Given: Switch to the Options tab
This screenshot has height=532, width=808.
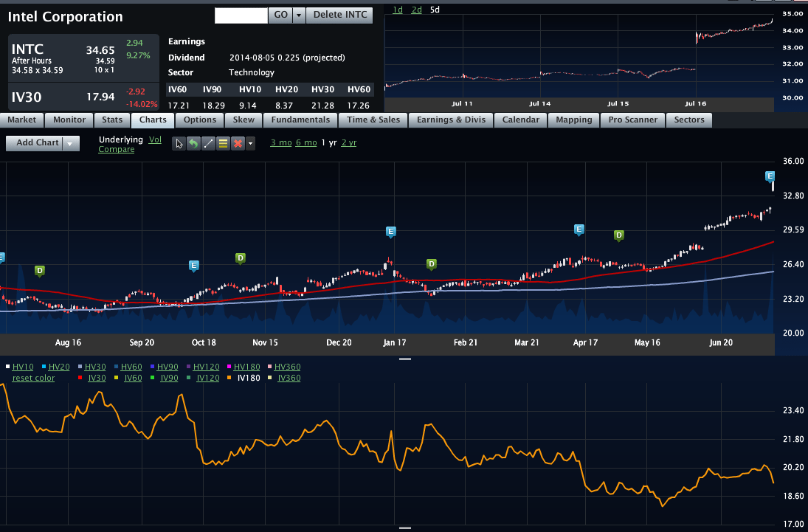Looking at the screenshot, I should (x=200, y=120).
